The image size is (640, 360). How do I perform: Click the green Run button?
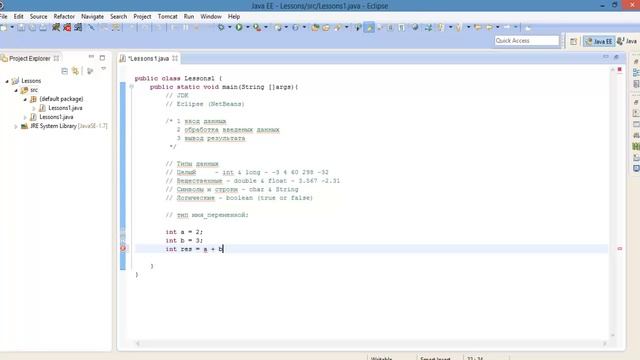click(239, 27)
